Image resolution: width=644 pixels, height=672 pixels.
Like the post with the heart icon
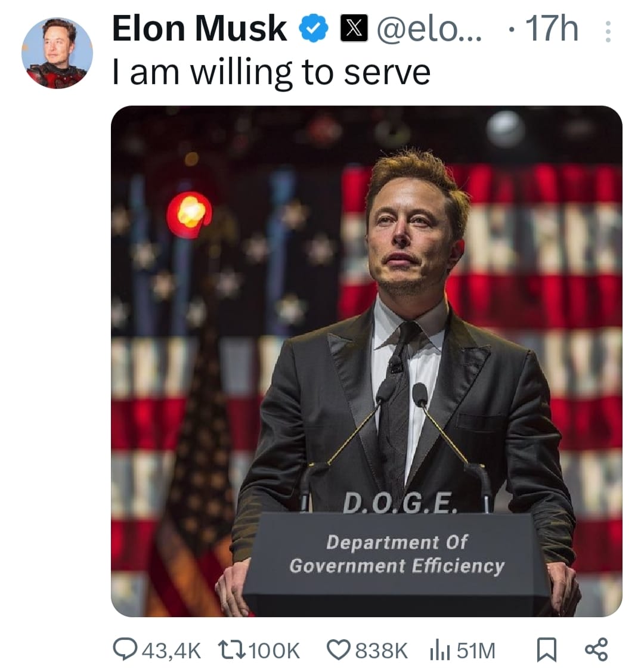point(339,650)
